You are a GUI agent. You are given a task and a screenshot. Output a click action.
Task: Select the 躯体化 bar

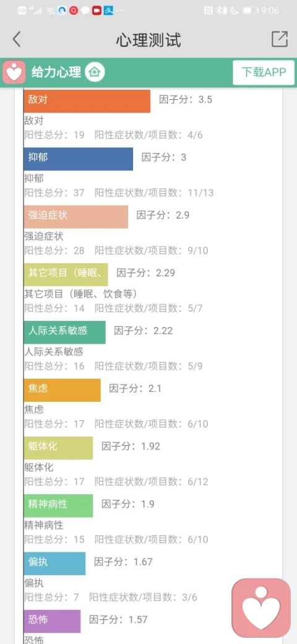(58, 448)
